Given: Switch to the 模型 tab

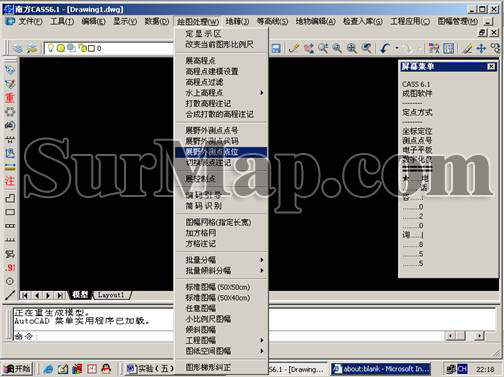Looking at the screenshot, I should (80, 295).
